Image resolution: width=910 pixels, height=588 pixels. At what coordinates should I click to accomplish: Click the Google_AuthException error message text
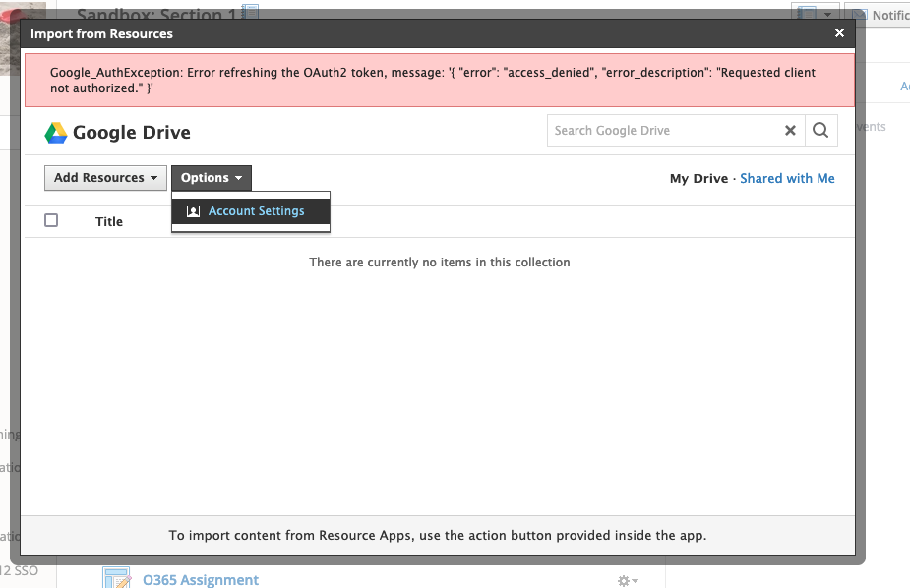[x=432, y=80]
